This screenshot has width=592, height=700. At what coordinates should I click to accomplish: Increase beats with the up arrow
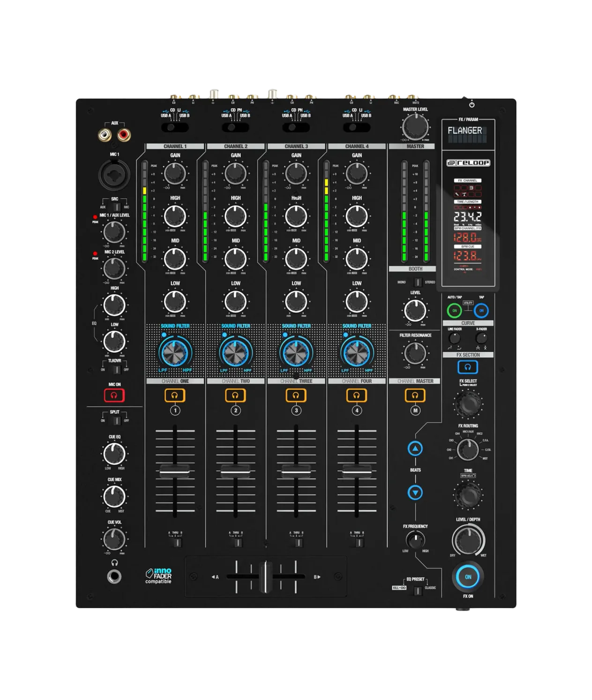pyautogui.click(x=415, y=448)
